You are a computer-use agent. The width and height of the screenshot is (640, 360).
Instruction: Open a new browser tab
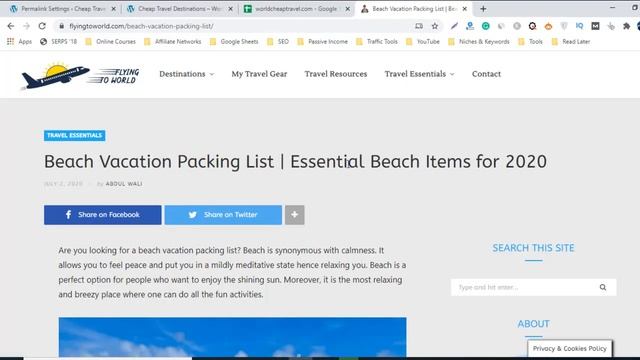(x=483, y=9)
